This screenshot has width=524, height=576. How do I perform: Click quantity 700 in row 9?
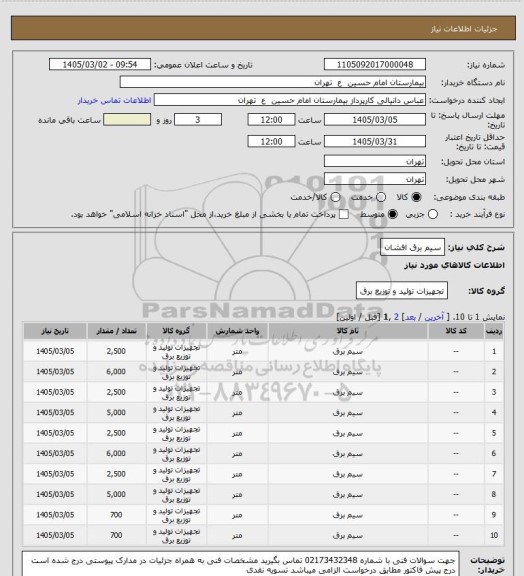(x=116, y=515)
